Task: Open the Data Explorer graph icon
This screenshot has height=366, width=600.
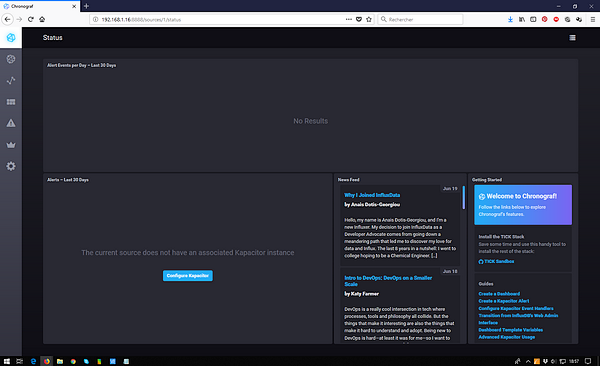Action: 11,80
